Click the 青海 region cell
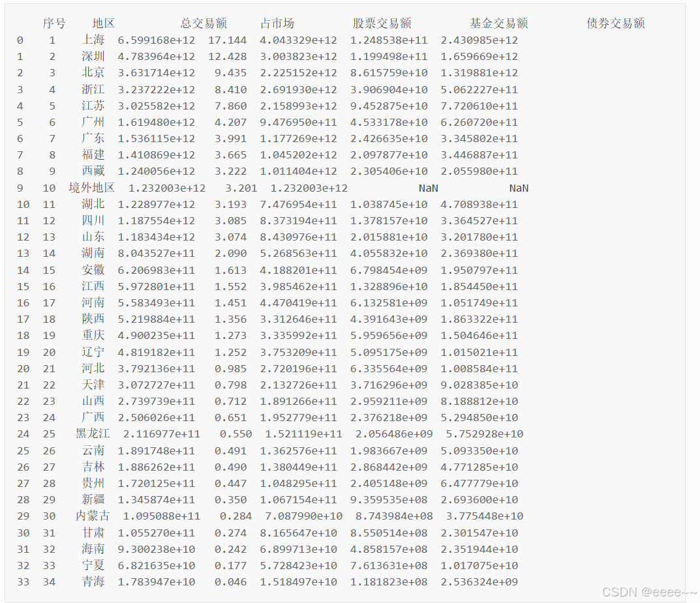 click(93, 582)
